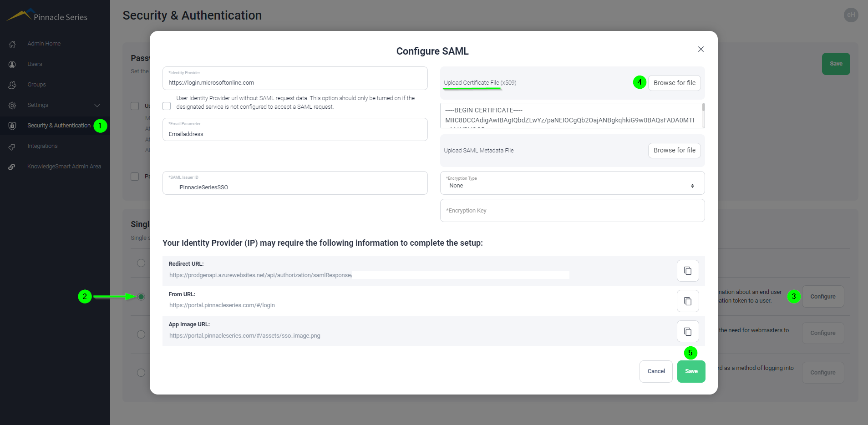Select the highlighted SAML radio button
Image resolution: width=868 pixels, height=425 pixels.
pos(141,297)
